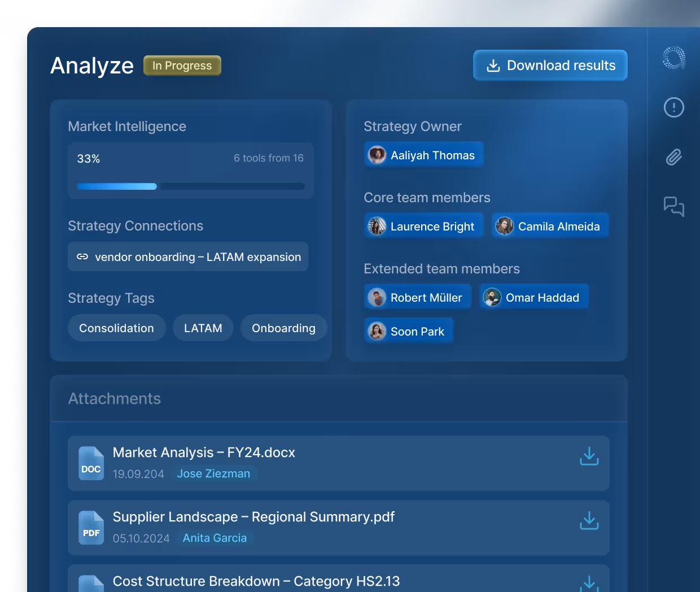Screen dimensions: 700x592
Task: Open Cost Structure Breakdown – Category HS2.13 title
Action: click(256, 581)
